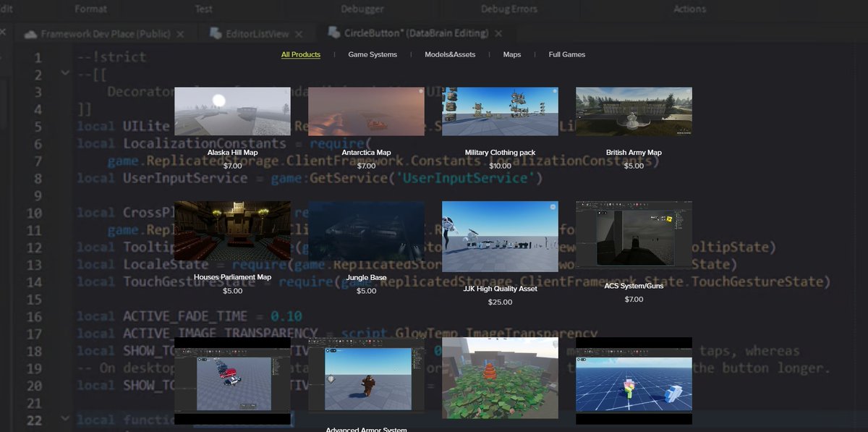The width and height of the screenshot is (868, 432).
Task: Close the CircleButton (DataBrain Editing) tab
Action: pyautogui.click(x=499, y=34)
